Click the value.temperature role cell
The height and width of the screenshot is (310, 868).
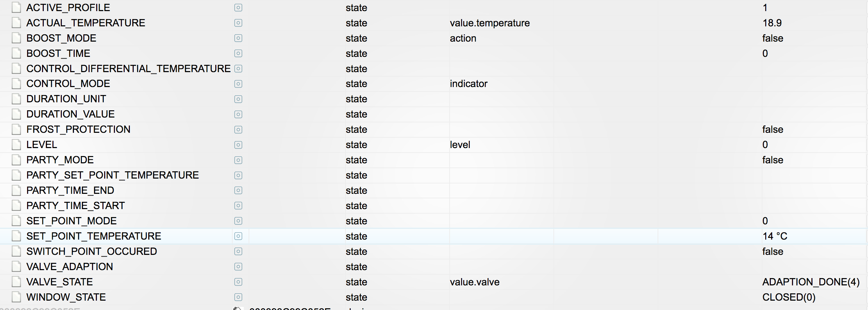click(x=490, y=23)
